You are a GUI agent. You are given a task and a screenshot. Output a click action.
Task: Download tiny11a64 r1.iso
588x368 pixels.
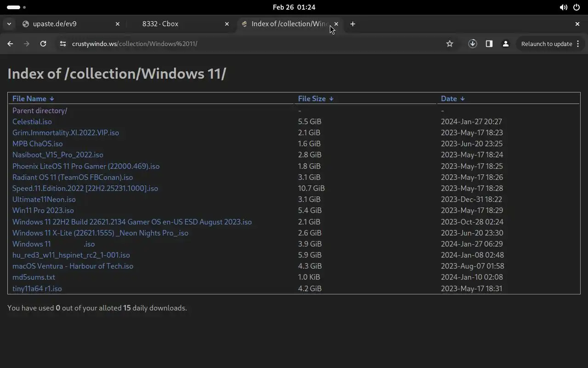click(x=37, y=288)
